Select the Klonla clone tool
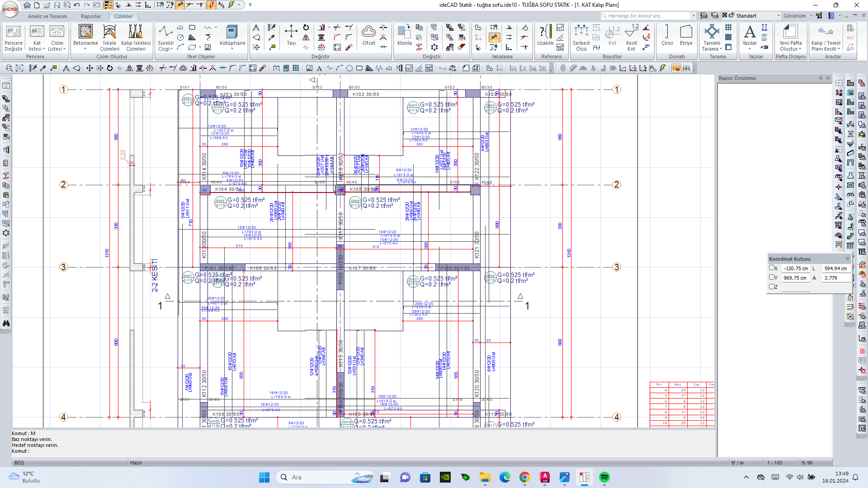The height and width of the screenshot is (488, 868). 405,36
